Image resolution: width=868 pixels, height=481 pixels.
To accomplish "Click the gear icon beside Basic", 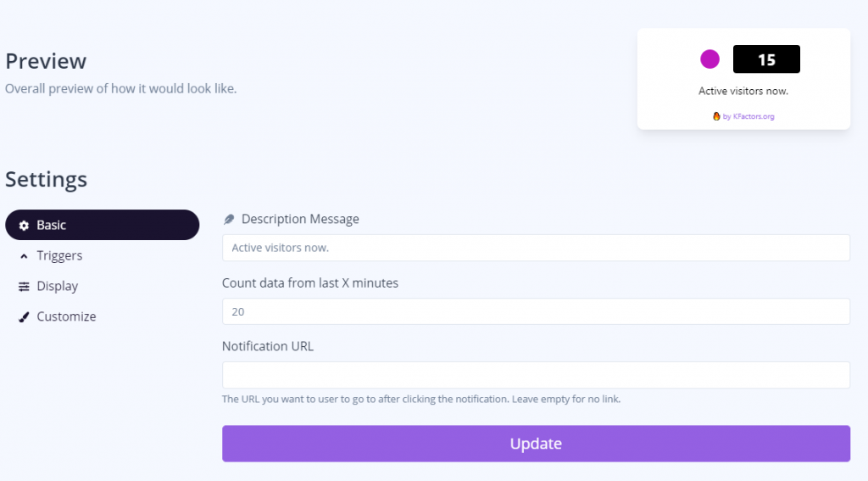I will [24, 226].
